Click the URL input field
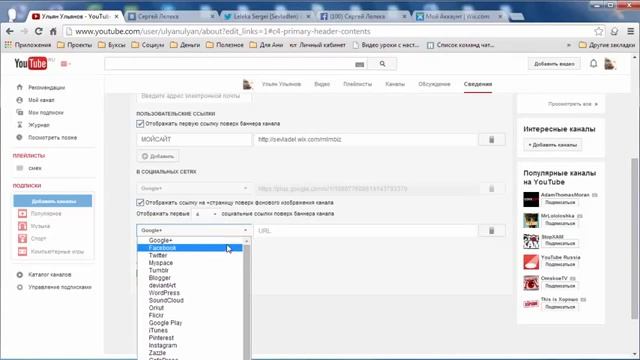The width and height of the screenshot is (640, 360). (366, 231)
